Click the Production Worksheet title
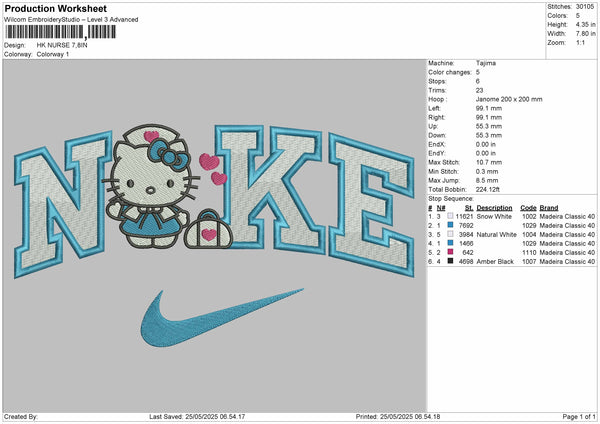This screenshot has width=600, height=424. pos(55,8)
